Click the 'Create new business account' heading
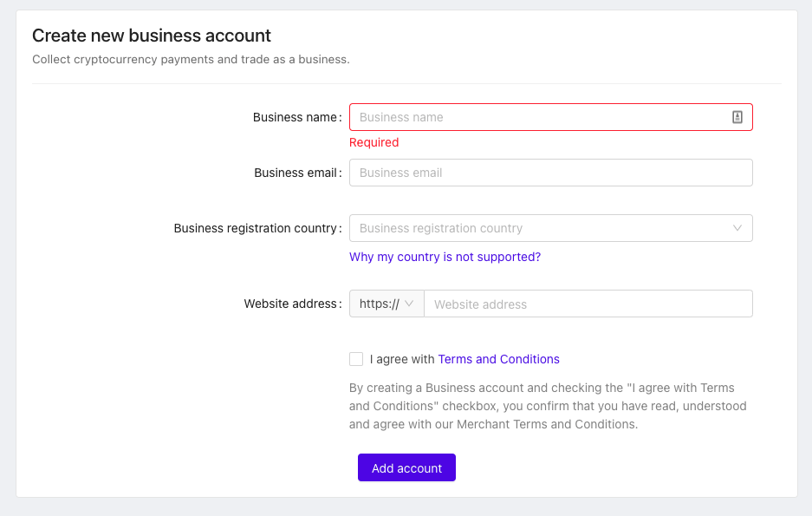Viewport: 812px width, 516px height. click(152, 36)
